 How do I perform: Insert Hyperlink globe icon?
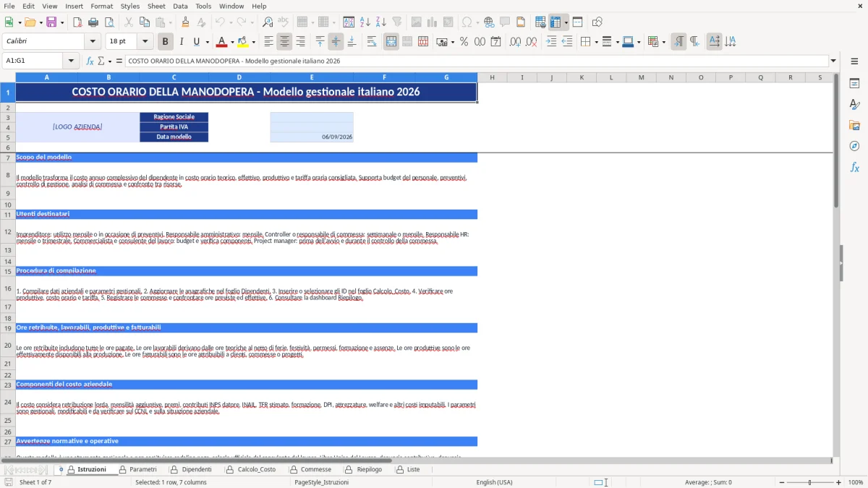coord(489,22)
